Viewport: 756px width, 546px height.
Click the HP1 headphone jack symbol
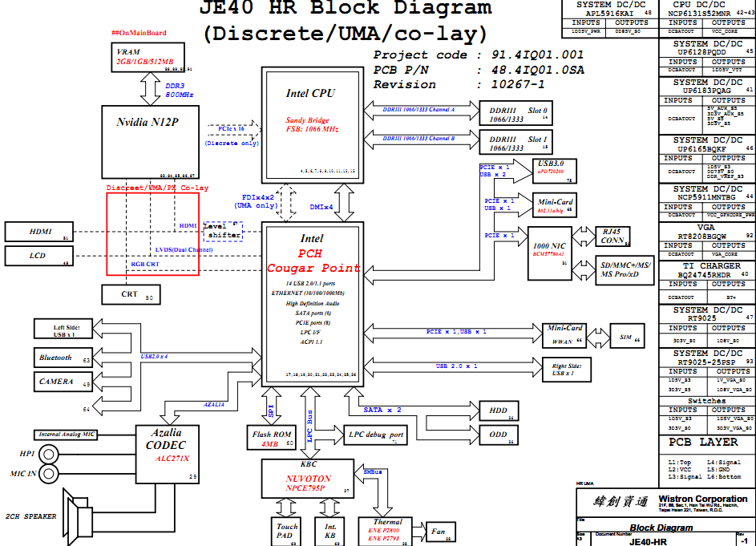point(48,454)
